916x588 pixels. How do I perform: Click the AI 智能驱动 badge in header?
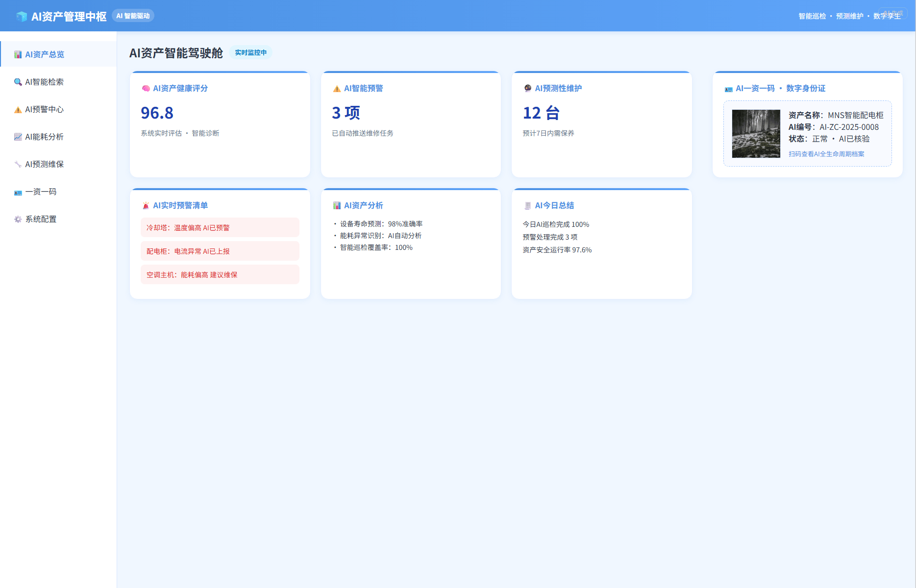tap(133, 16)
